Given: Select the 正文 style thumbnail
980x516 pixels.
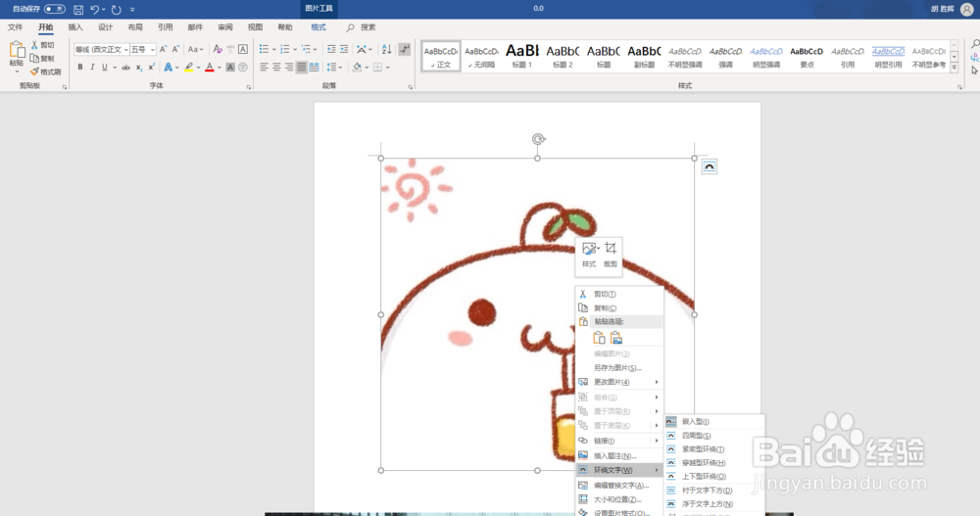Looking at the screenshot, I should (441, 57).
